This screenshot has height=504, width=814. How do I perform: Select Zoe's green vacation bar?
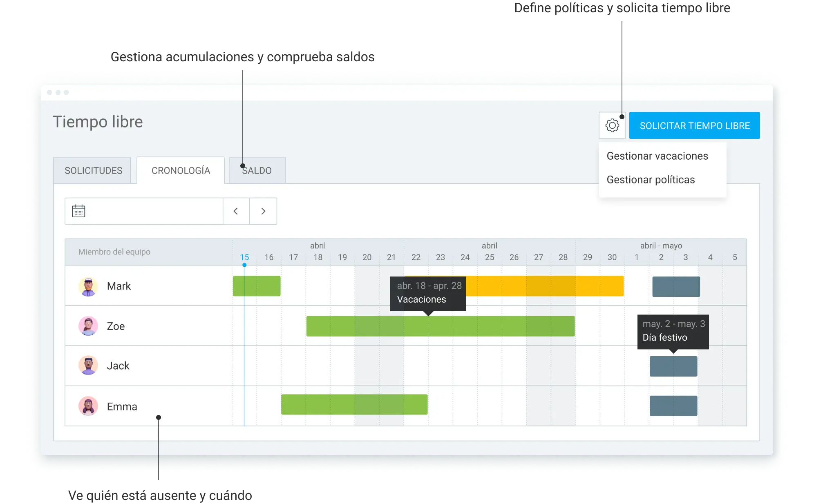click(x=441, y=326)
